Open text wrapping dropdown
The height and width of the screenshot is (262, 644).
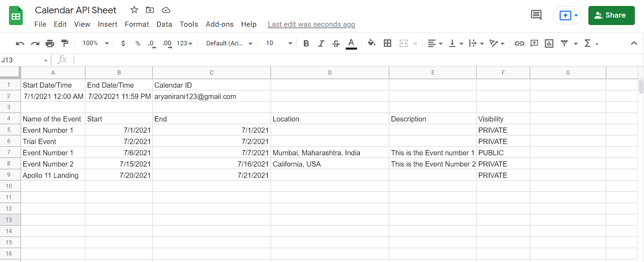click(x=477, y=43)
